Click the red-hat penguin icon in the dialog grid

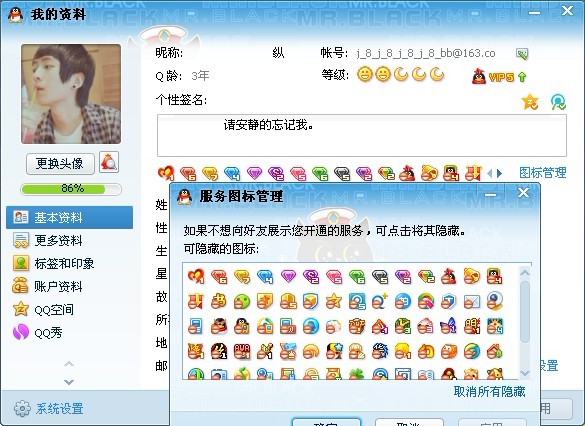coord(449,276)
